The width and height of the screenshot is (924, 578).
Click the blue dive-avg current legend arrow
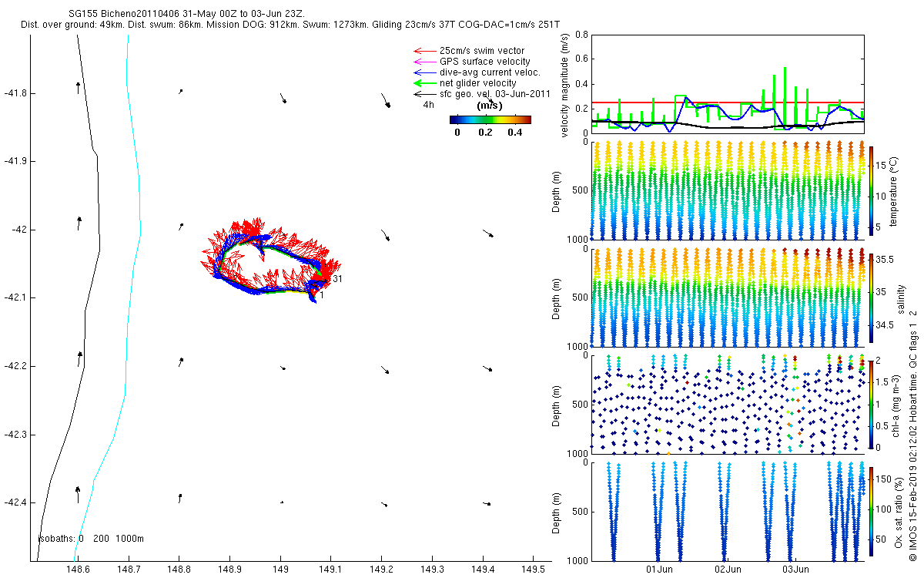coord(424,72)
